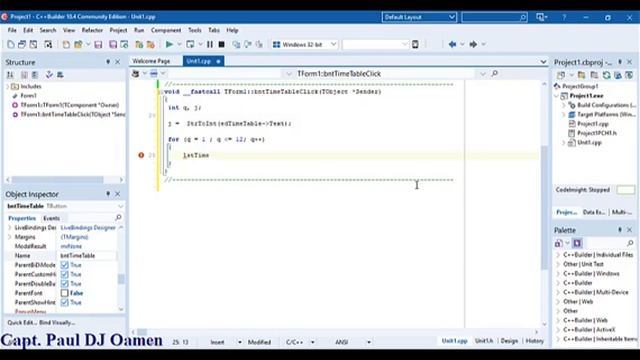Expand the Margins property
This screenshot has width=640, height=360.
pyautogui.click(x=10, y=237)
